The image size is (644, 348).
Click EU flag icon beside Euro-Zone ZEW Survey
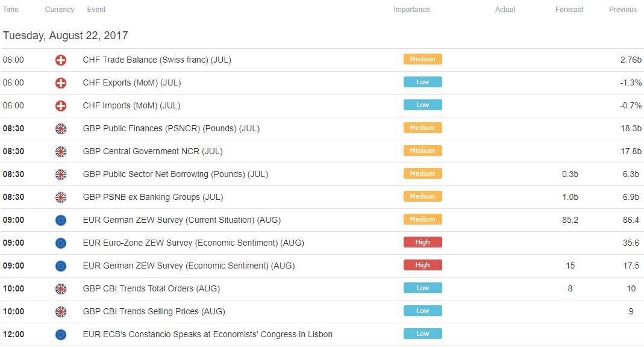coord(61,243)
